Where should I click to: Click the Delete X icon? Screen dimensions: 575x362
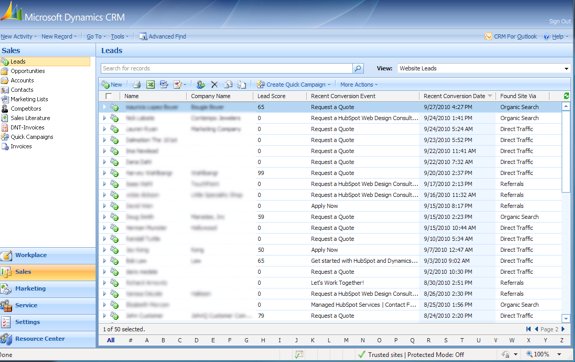[x=215, y=85]
